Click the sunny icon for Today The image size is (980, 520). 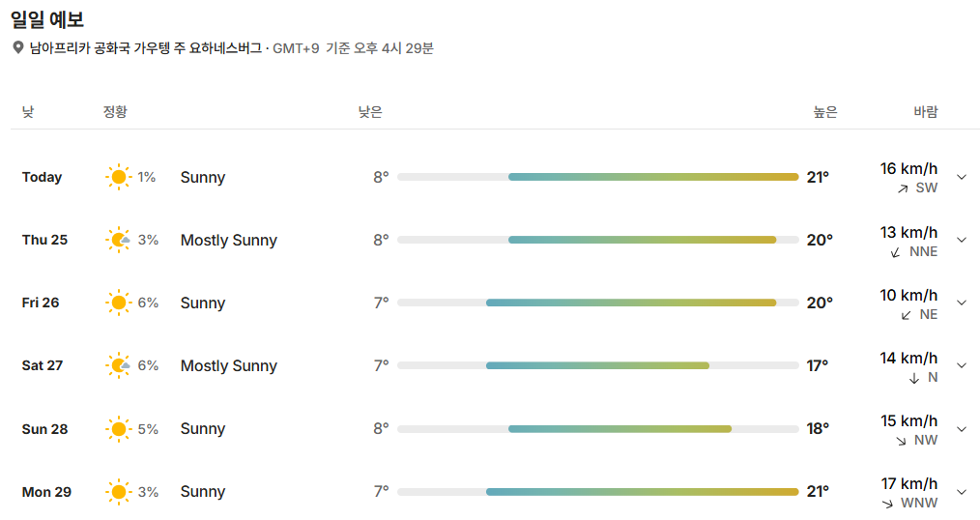(118, 177)
